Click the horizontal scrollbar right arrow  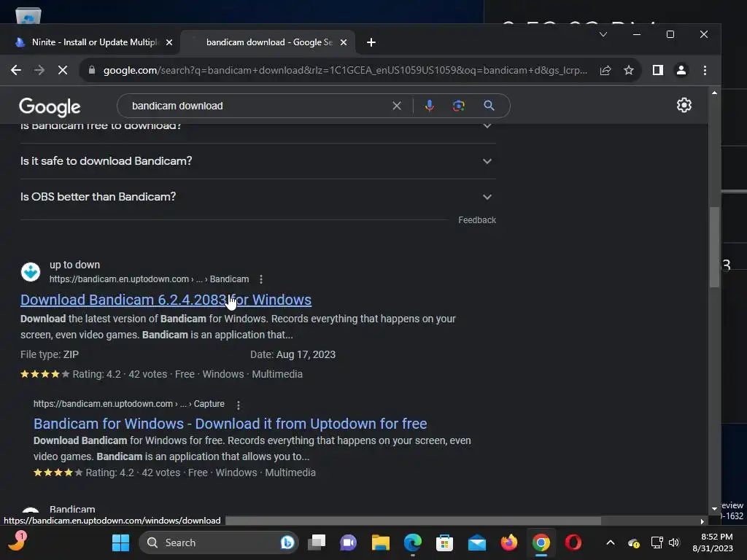703,521
